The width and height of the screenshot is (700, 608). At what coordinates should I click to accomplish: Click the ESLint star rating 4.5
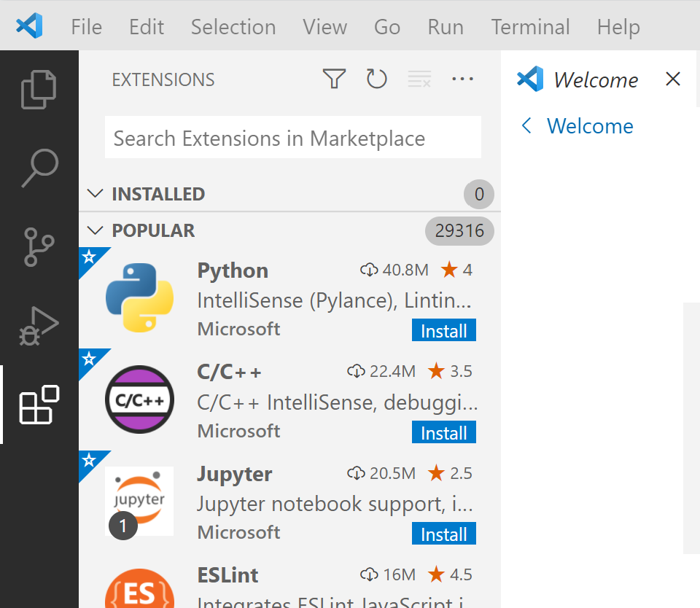(x=450, y=574)
